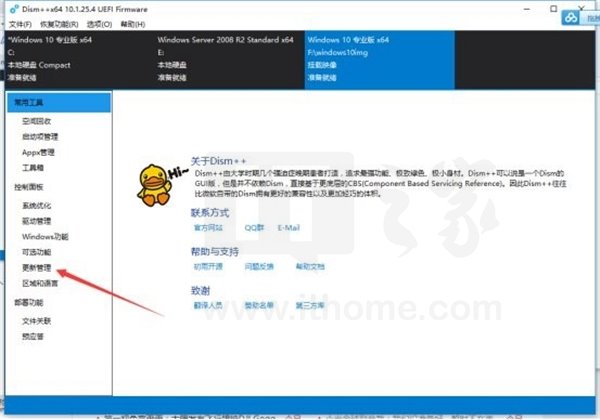This screenshot has height=420, width=600.
Task: Open 系统优化 in the sidebar
Action: [x=36, y=205]
